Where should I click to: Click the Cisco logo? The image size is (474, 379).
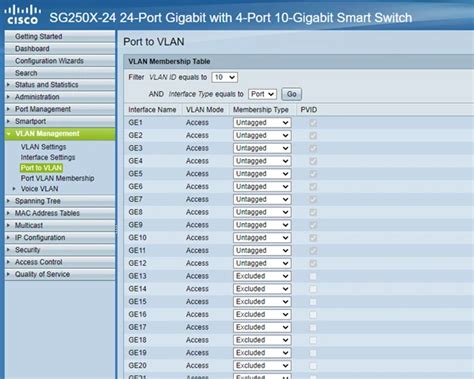pyautogui.click(x=22, y=15)
